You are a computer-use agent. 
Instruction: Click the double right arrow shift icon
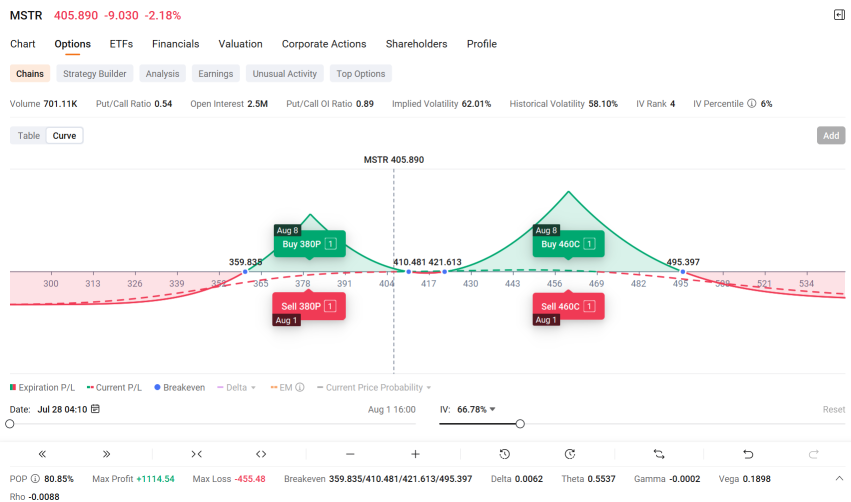pos(106,454)
